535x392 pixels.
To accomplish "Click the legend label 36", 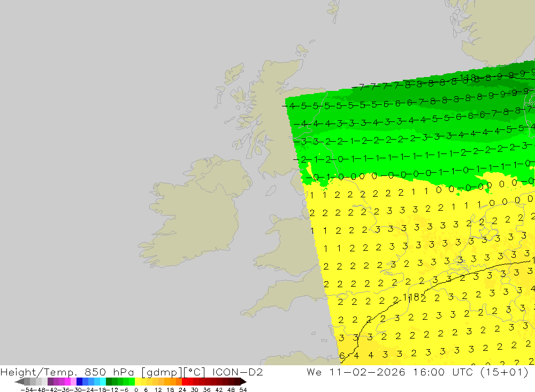I will point(207,390).
